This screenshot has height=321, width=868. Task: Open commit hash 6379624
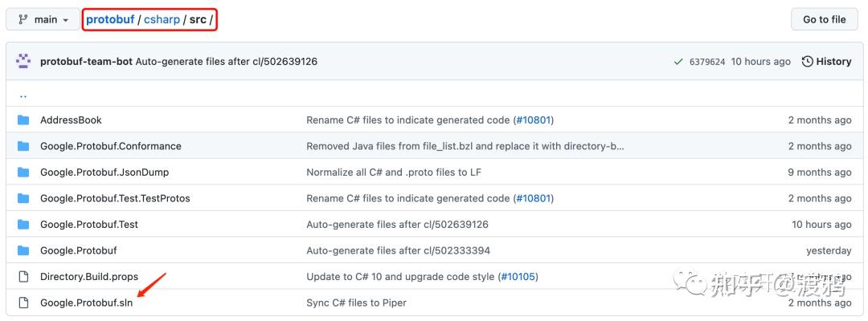coord(707,62)
